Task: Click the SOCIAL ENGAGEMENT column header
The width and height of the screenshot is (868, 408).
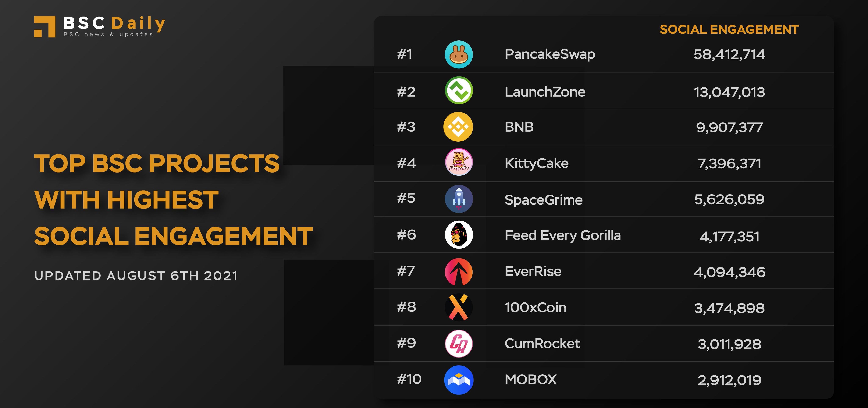Action: (x=729, y=30)
